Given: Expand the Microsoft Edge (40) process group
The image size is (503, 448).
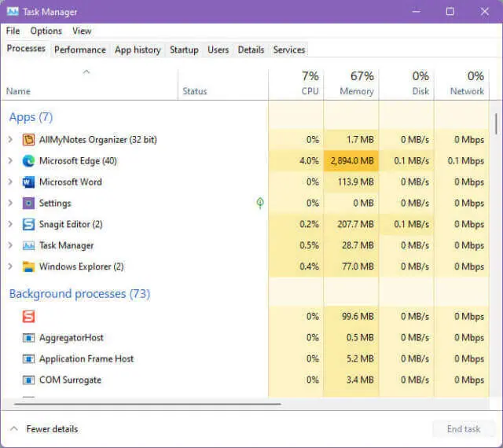Looking at the screenshot, I should click(x=10, y=161).
